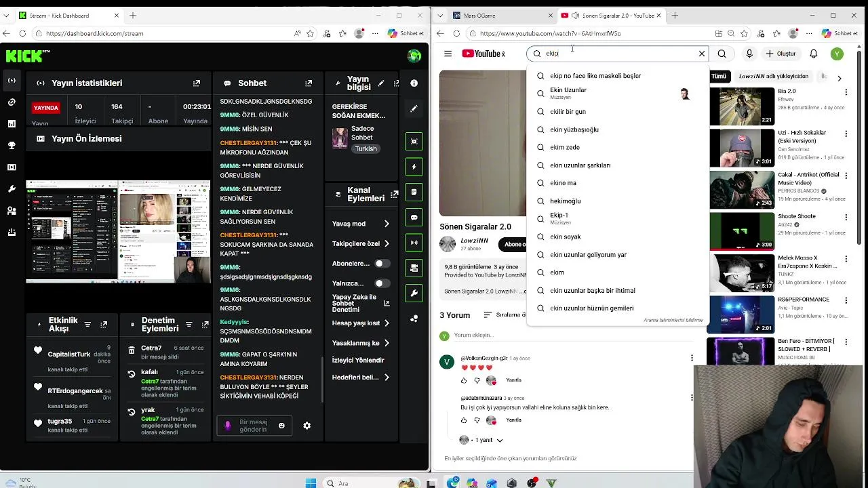Open the taskbar weather widget

click(x=22, y=483)
